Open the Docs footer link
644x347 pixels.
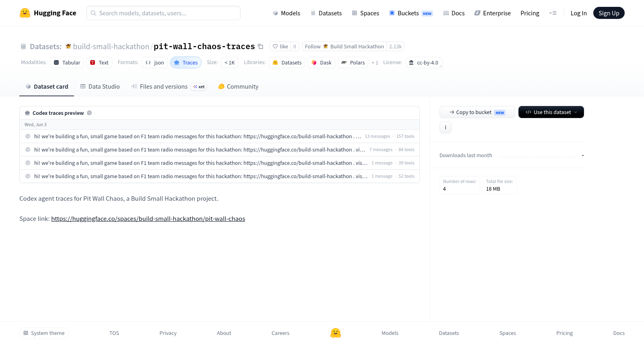coord(619,333)
